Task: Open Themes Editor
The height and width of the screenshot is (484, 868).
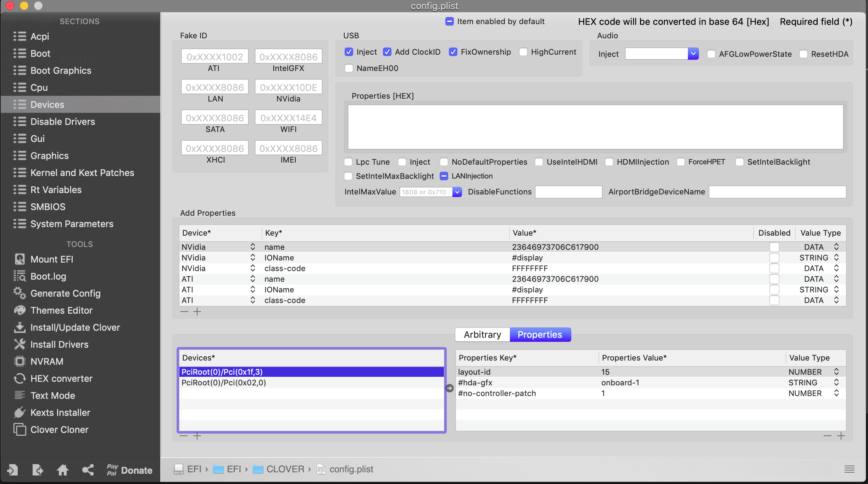Action: (54, 310)
